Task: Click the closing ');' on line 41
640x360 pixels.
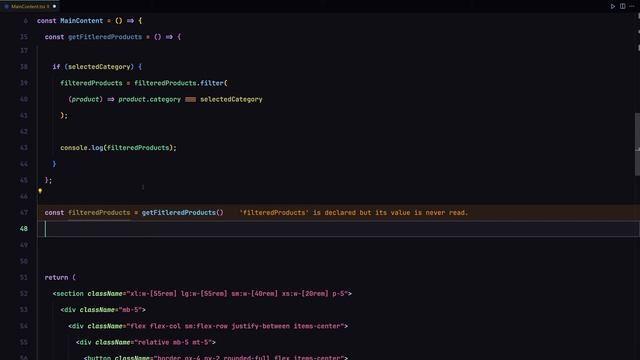Action: click(64, 116)
